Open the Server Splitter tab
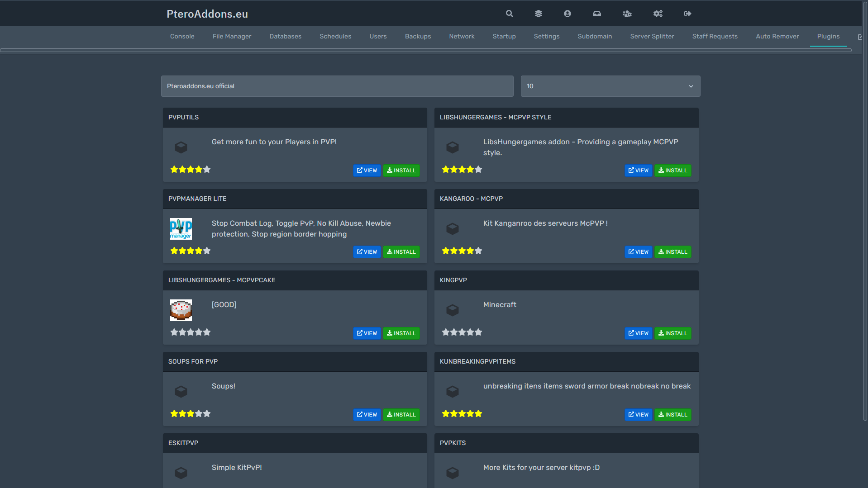This screenshot has height=488, width=868. [652, 36]
